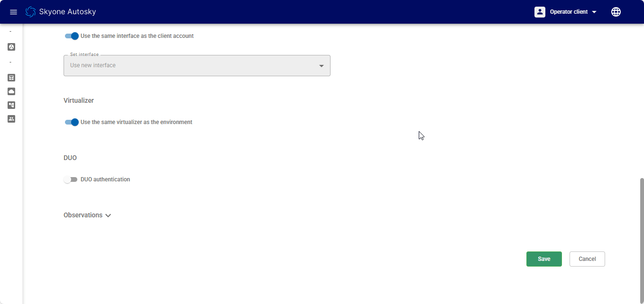Open the Operator client account dropdown
Screen dimensions: 644x304
pyautogui.click(x=573, y=12)
